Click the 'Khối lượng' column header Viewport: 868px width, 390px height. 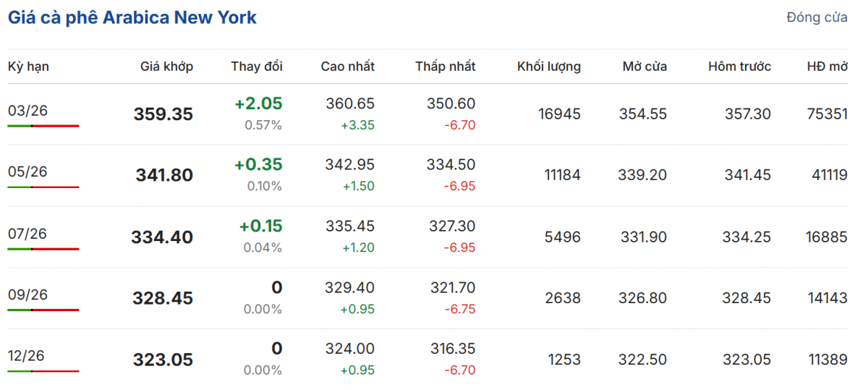548,67
